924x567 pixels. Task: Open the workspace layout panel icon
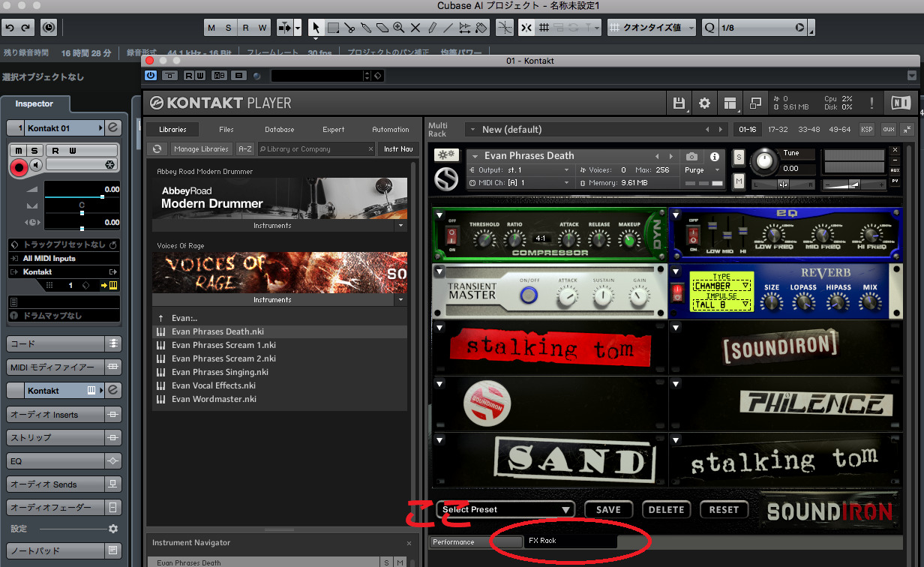(730, 103)
